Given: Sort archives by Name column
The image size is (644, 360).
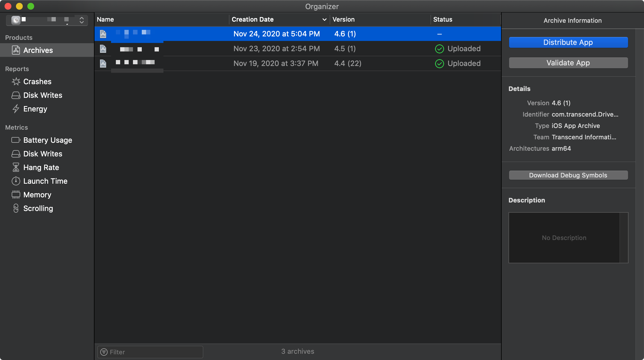Looking at the screenshot, I should pyautogui.click(x=161, y=19).
